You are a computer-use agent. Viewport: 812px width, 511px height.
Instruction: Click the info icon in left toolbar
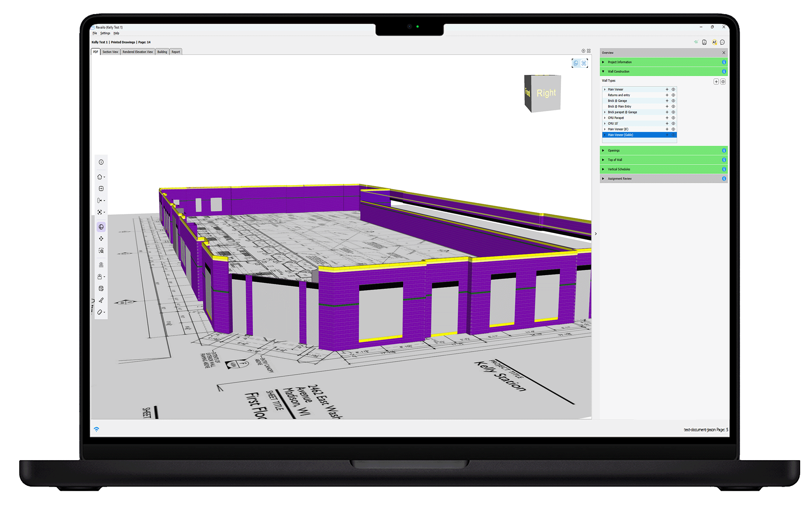(101, 162)
